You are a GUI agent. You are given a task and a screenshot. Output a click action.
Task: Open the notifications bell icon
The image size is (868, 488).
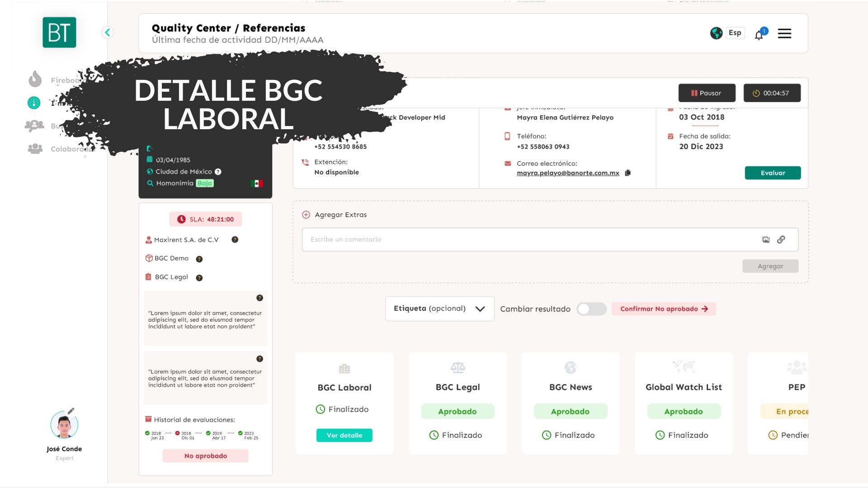tap(759, 35)
